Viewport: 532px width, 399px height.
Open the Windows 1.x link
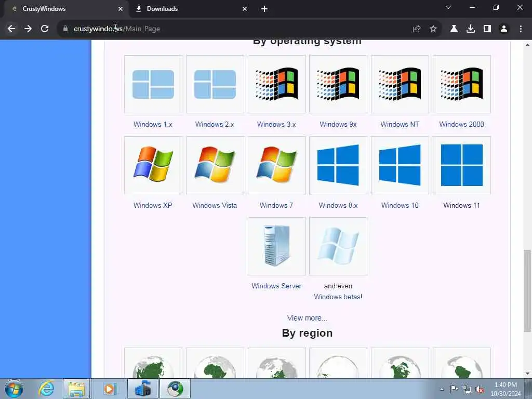[153, 124]
